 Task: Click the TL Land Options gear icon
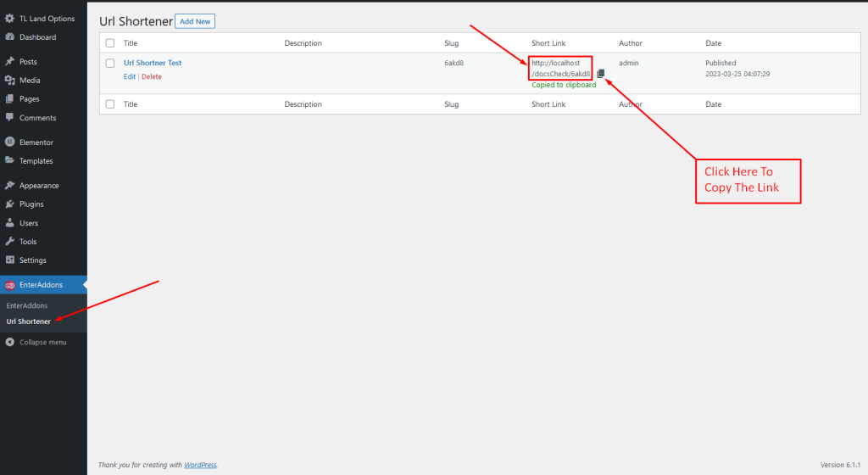point(9,19)
